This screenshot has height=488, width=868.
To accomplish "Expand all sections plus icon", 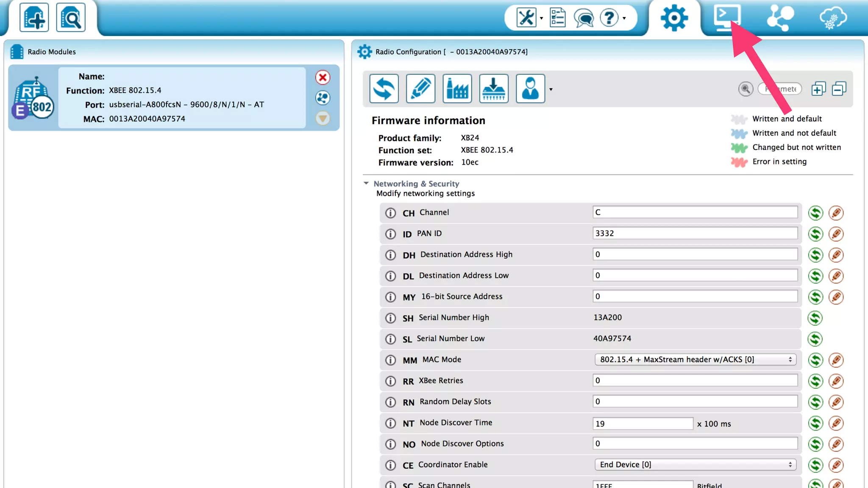I will tap(818, 89).
